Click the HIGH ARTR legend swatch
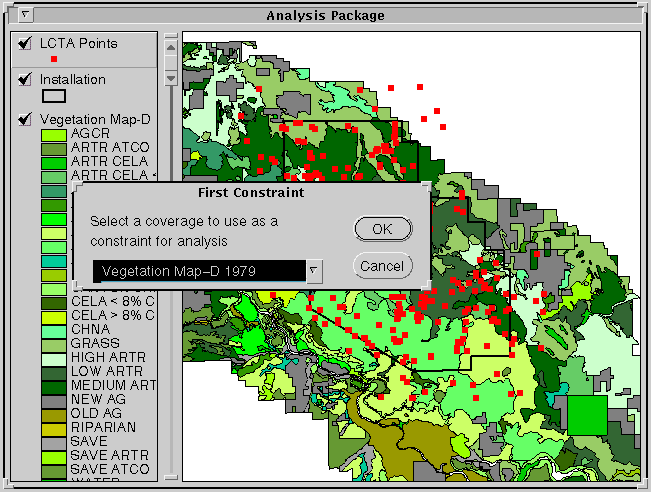Screen dimensions: 651x492 point(53,358)
